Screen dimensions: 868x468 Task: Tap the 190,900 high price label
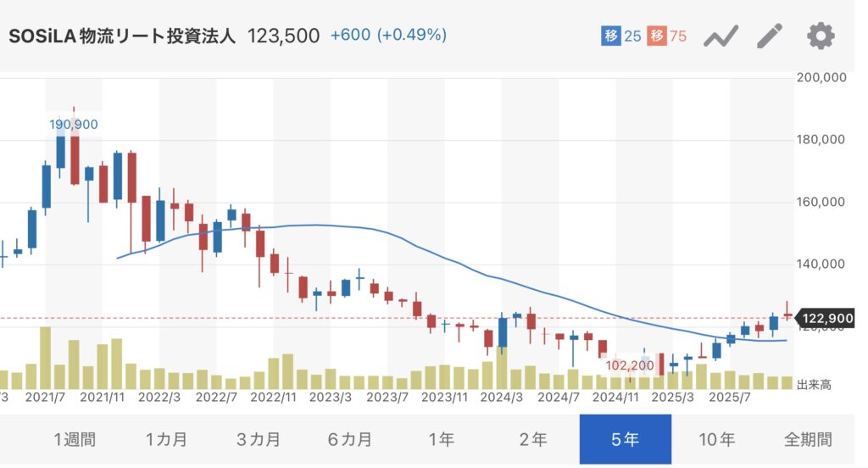point(74,125)
